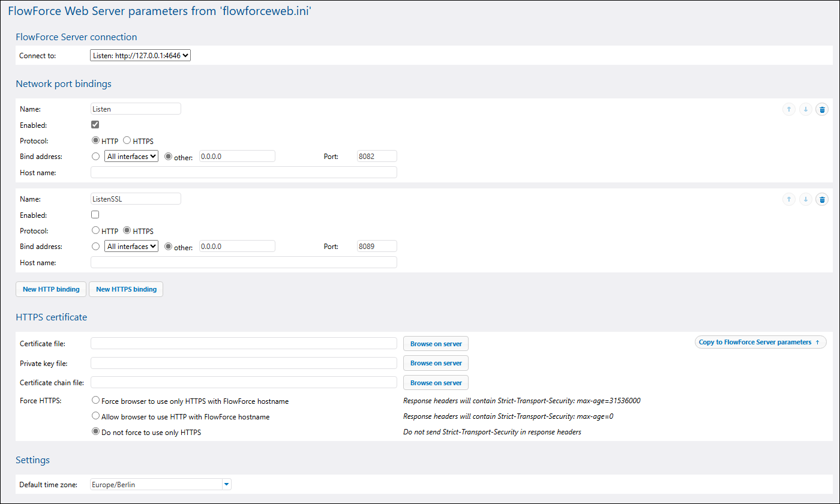Enable the ListenSSL binding checkbox
Screen dimensions: 840x504
95,214
